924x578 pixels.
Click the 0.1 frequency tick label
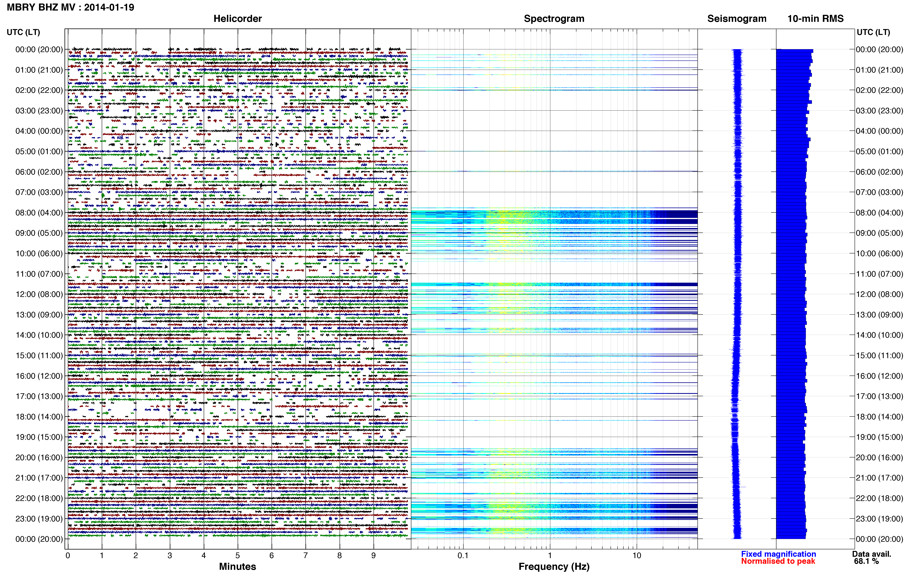[x=463, y=555]
